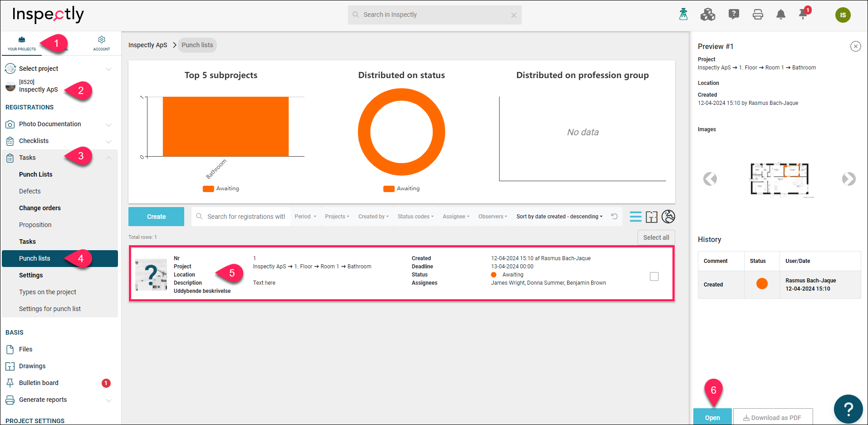Viewport: 868px width, 425px height.
Task: Expand Photo Documentation section
Action: pos(108,124)
